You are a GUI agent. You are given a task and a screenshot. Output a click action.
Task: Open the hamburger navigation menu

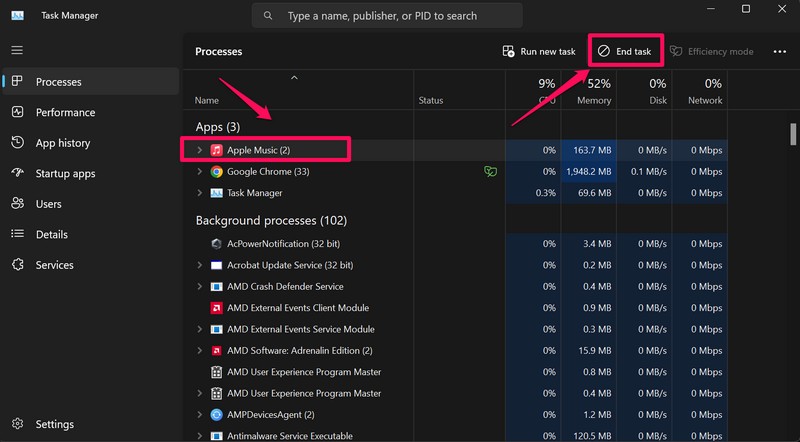tap(17, 50)
